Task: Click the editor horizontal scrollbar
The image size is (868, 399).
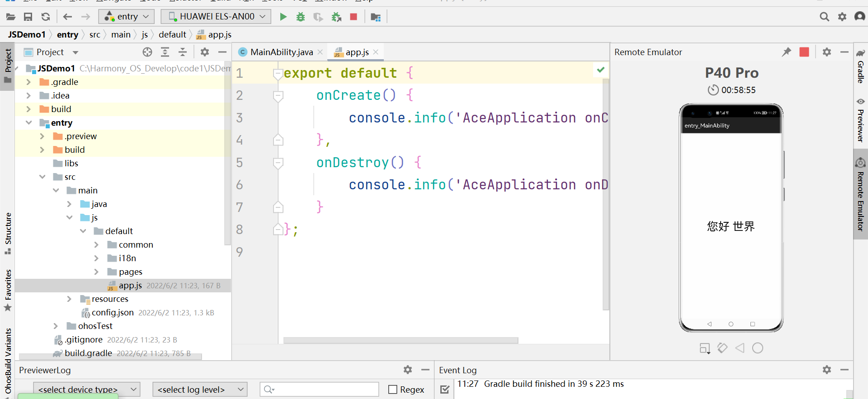Action: (x=401, y=340)
